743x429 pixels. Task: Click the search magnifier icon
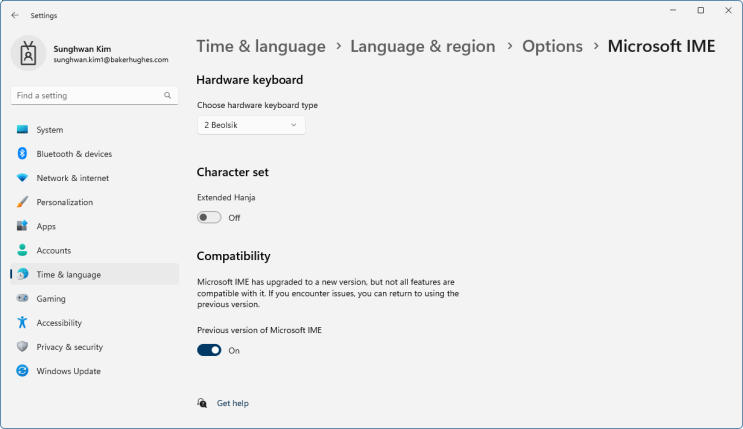(x=168, y=96)
